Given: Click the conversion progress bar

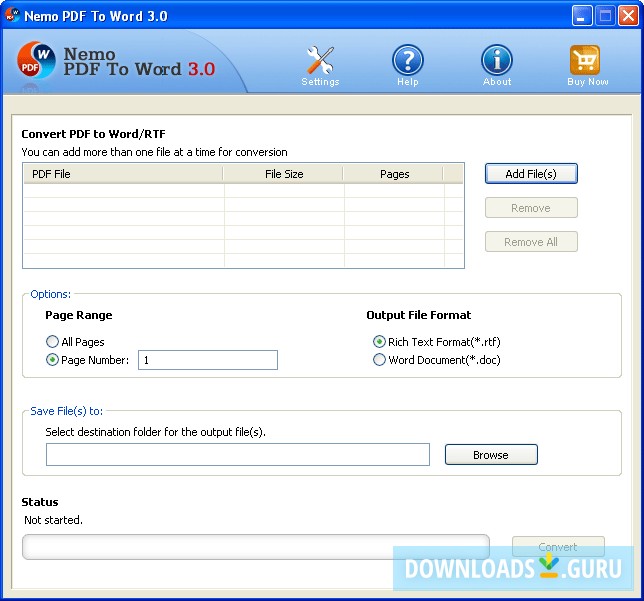Looking at the screenshot, I should [256, 547].
